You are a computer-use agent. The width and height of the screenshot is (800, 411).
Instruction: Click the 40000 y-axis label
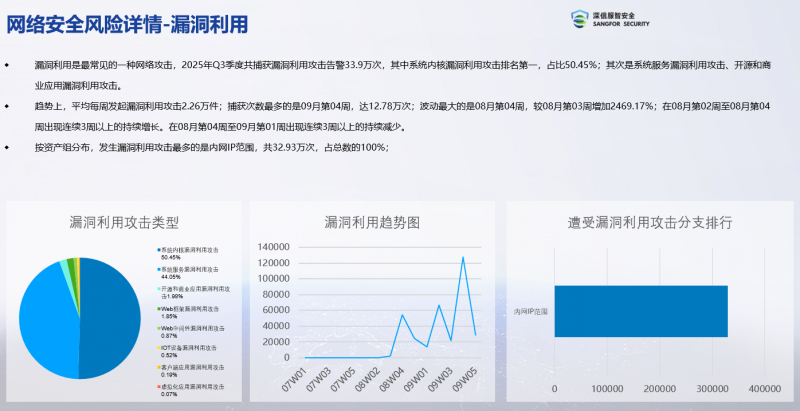[x=276, y=326]
